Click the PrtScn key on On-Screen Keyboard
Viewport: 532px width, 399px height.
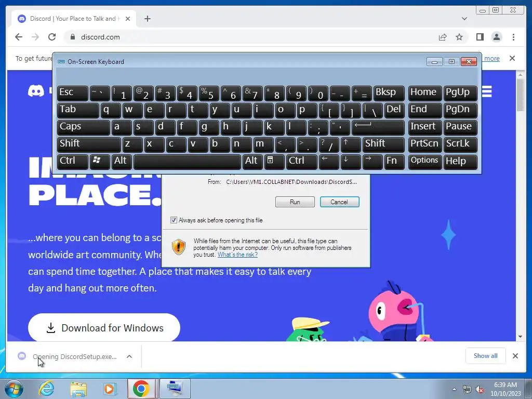[425, 144]
